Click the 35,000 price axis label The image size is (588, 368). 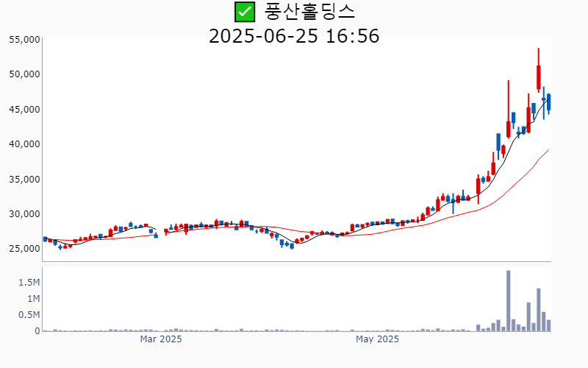[x=24, y=179]
